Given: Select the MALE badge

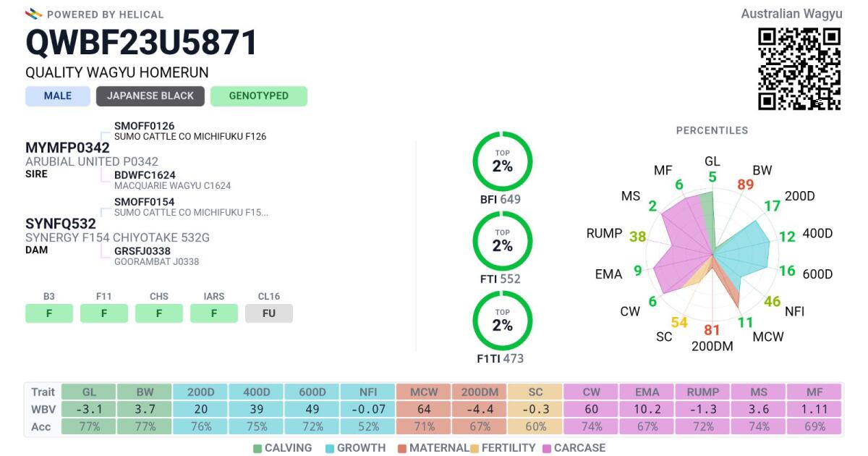Looking at the screenshot, I should coord(58,96).
